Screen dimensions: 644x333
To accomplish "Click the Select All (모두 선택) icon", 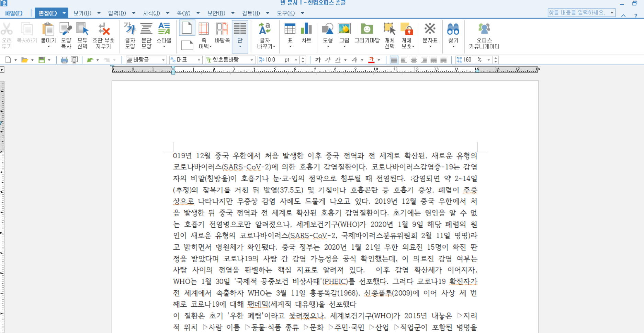I will pos(82,35).
